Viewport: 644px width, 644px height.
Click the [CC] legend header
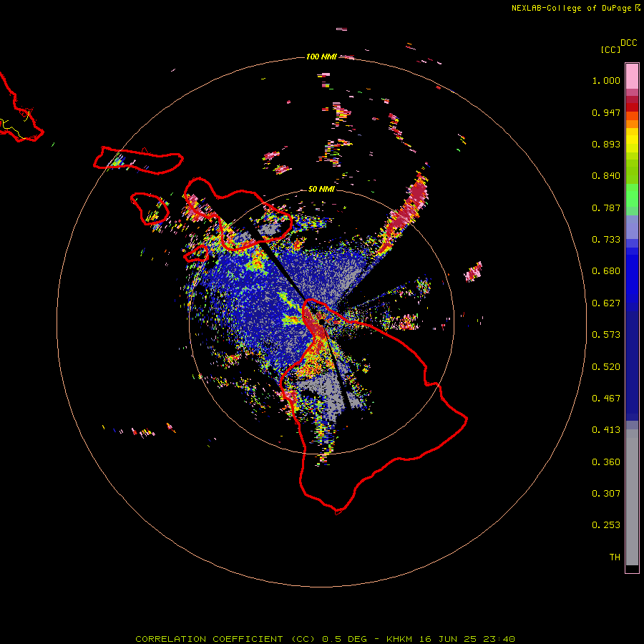[x=610, y=49]
